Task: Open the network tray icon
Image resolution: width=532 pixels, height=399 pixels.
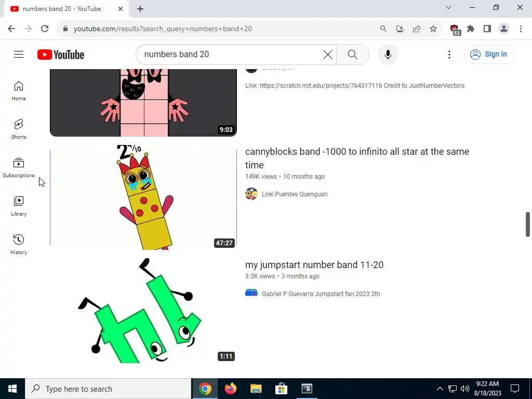Action: coord(453,389)
